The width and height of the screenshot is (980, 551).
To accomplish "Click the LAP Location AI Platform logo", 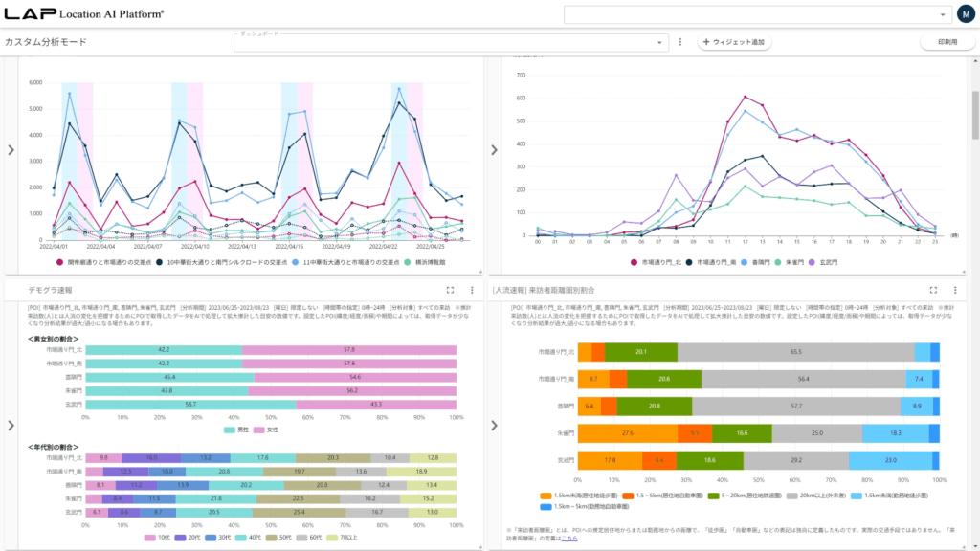I will 84,14.
